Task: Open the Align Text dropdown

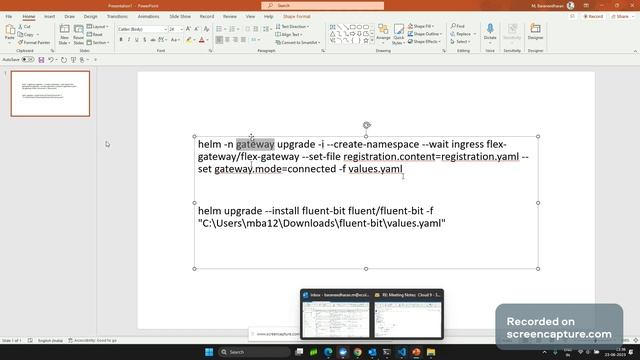Action: click(x=289, y=35)
